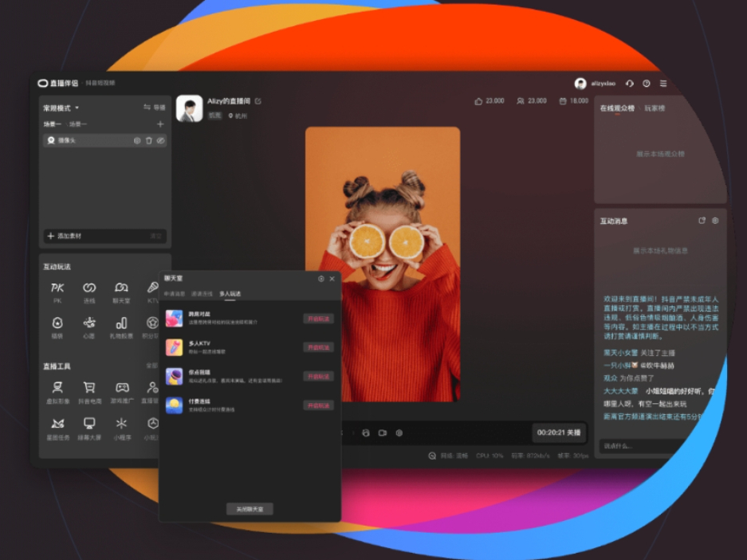The image size is (747, 560).
Task: Pop out the interactive messages panel
Action: (x=702, y=221)
